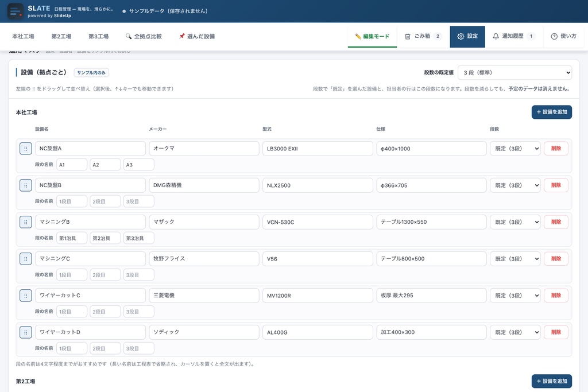Open the ごみ箱 label
The image size is (588, 392).
pyautogui.click(x=422, y=36)
